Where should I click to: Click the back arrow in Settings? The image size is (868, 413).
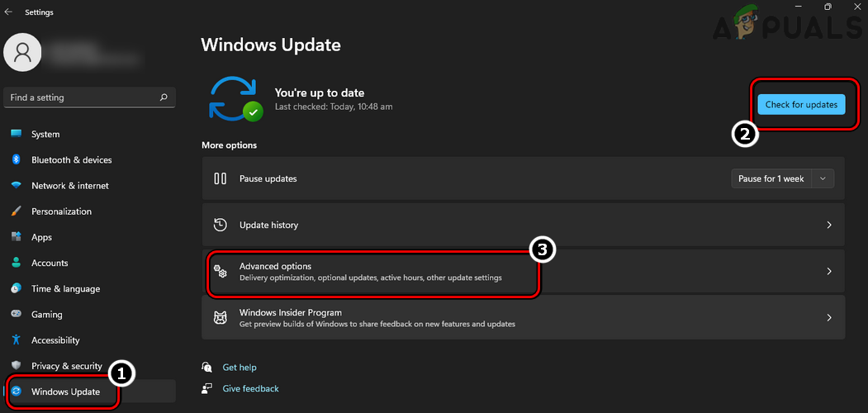click(x=9, y=12)
